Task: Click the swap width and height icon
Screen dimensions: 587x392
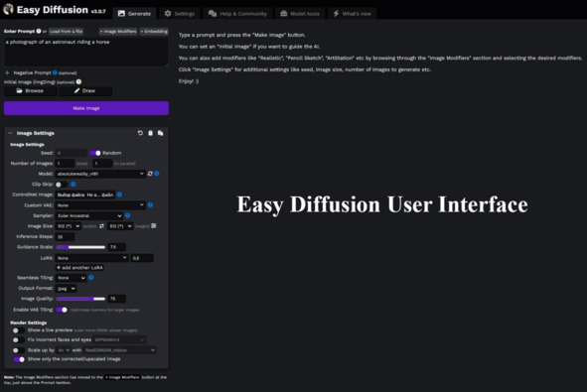Action: coord(101,226)
